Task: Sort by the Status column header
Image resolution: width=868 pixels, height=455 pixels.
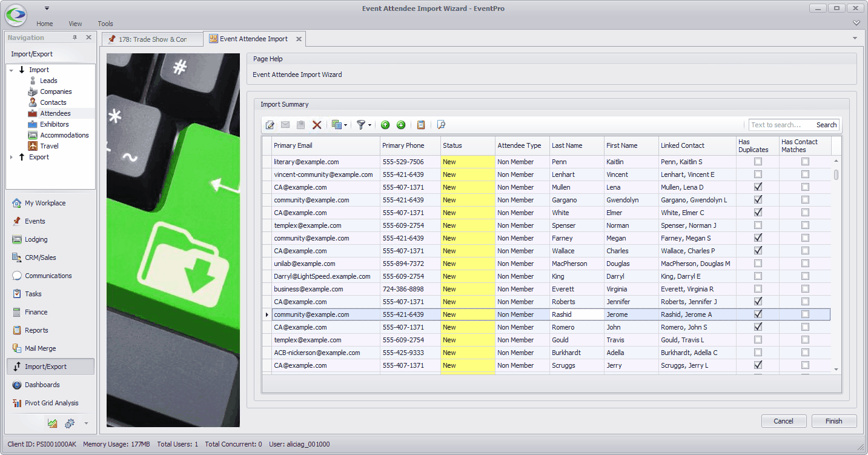Action: click(468, 145)
